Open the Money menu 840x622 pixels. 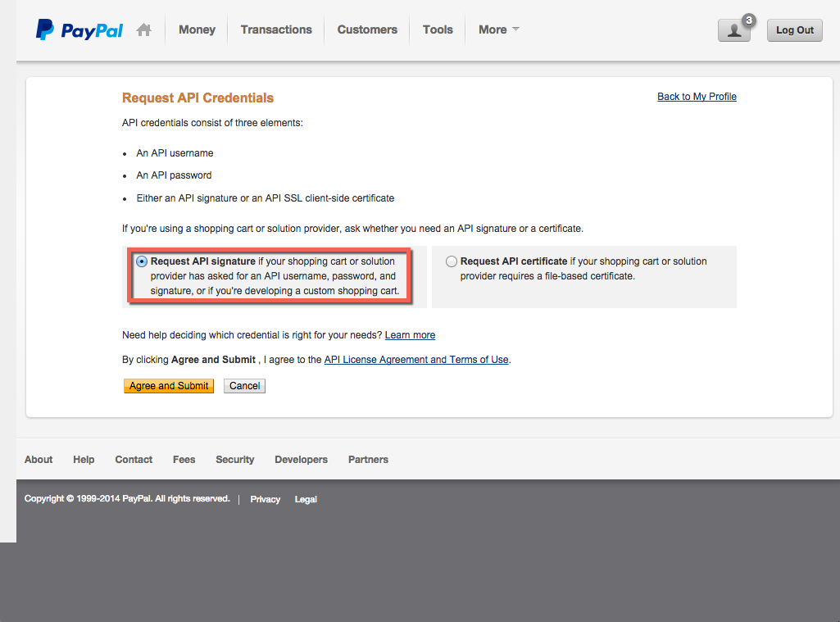coord(198,30)
